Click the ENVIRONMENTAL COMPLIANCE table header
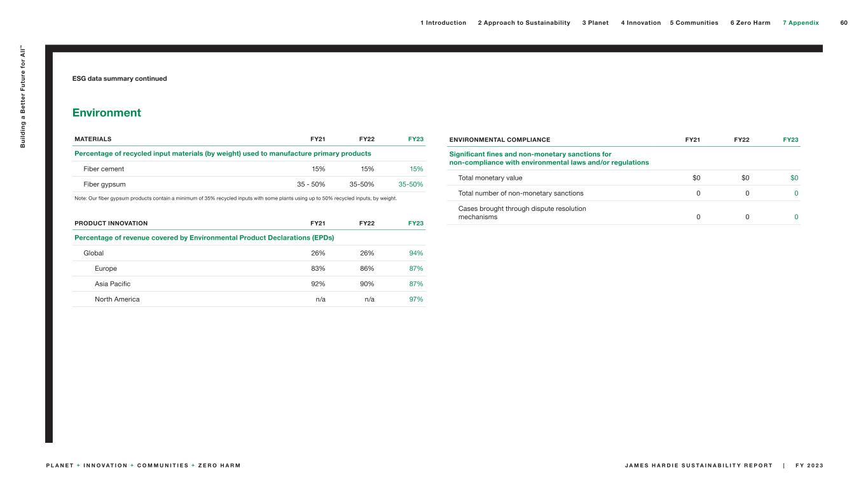The image size is (868, 488). pyautogui.click(x=499, y=140)
